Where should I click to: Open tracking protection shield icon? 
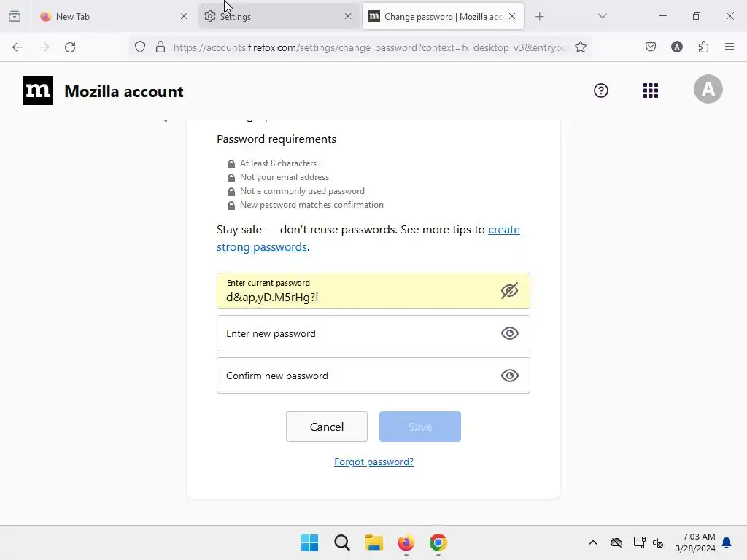(139, 47)
